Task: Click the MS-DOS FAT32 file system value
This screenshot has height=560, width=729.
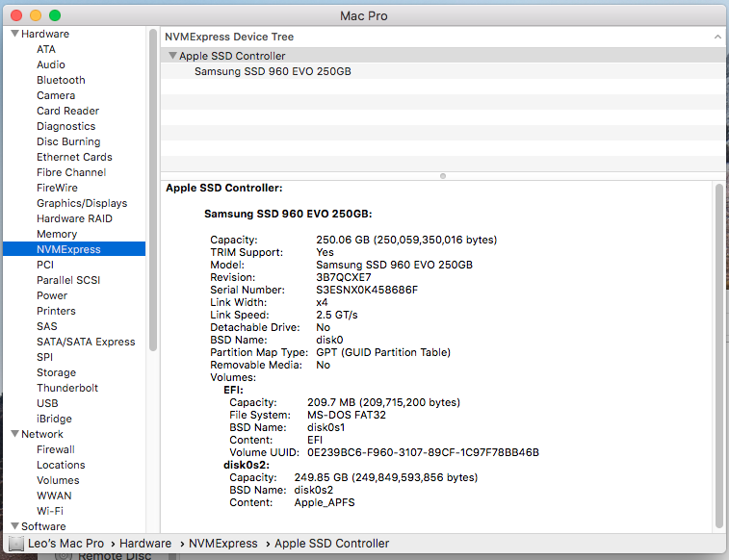Action: [347, 415]
